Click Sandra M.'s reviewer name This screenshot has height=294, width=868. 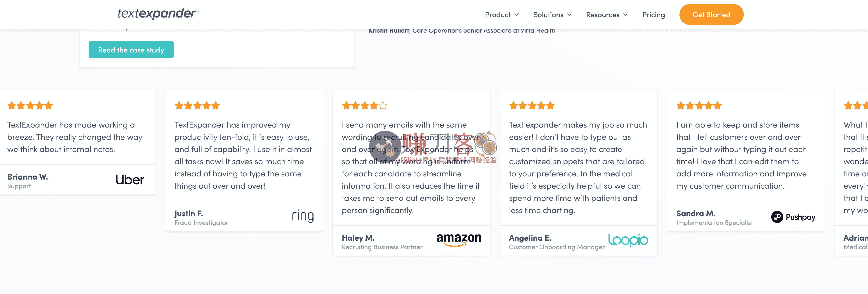click(696, 213)
